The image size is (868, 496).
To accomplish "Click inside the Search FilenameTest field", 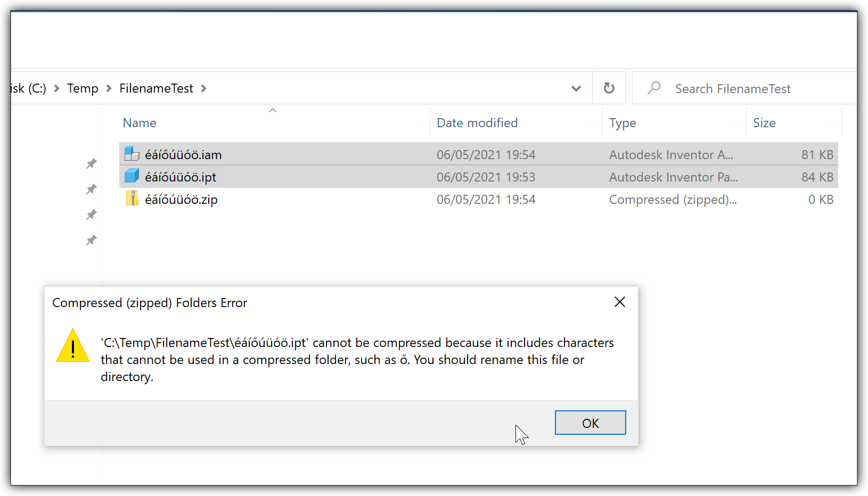I will coord(733,88).
